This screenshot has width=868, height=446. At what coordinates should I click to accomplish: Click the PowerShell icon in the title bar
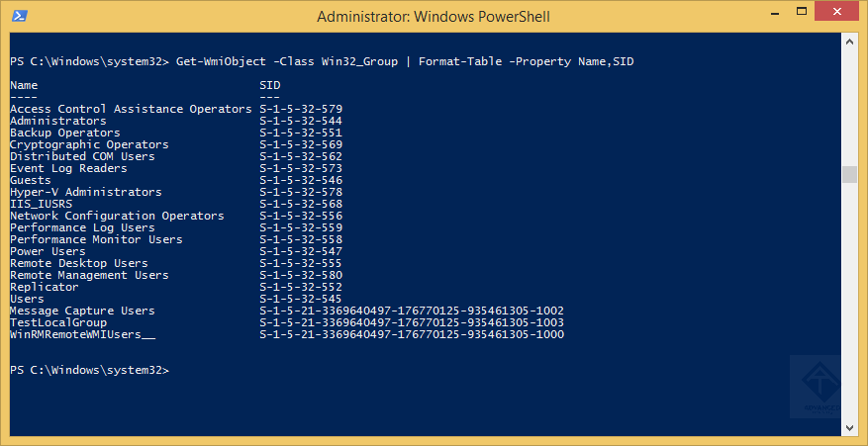(x=18, y=16)
